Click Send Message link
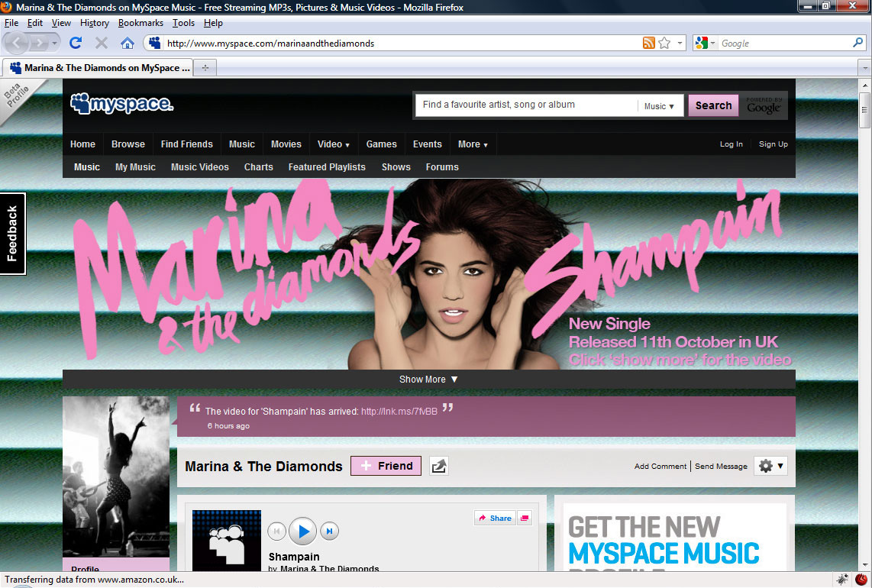 [x=722, y=466]
